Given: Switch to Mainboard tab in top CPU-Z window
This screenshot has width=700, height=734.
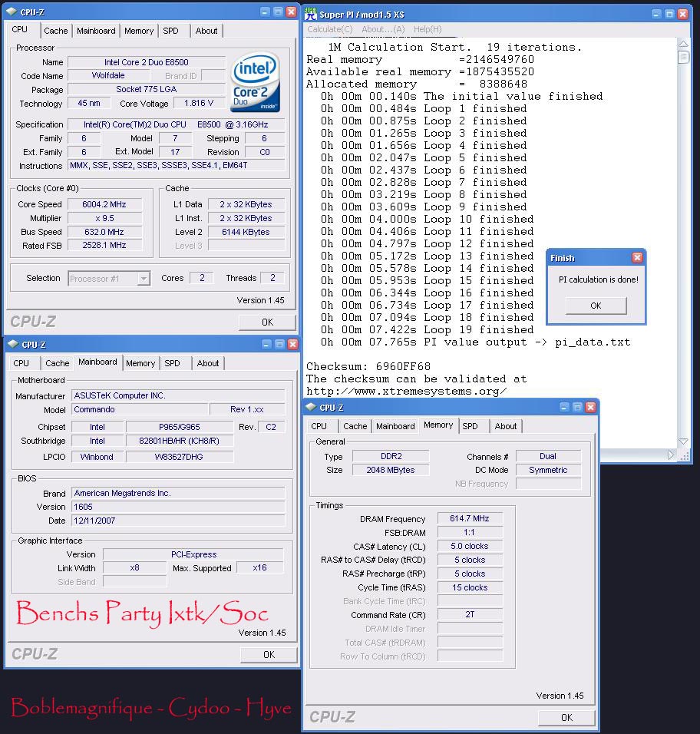Looking at the screenshot, I should tap(96, 31).
